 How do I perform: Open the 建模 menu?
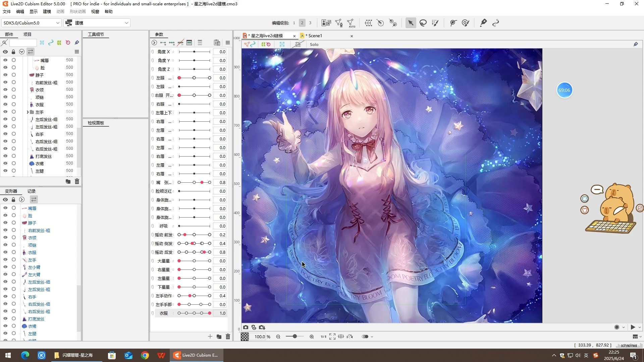(x=47, y=11)
